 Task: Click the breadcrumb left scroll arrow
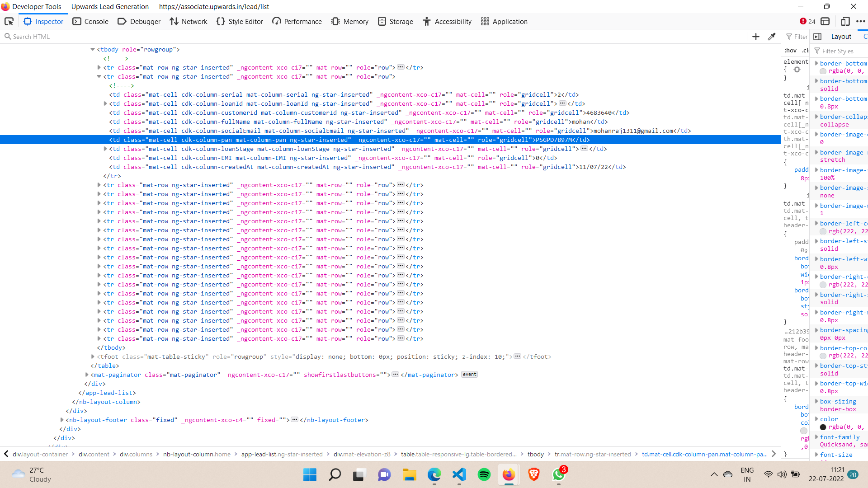pos(6,454)
